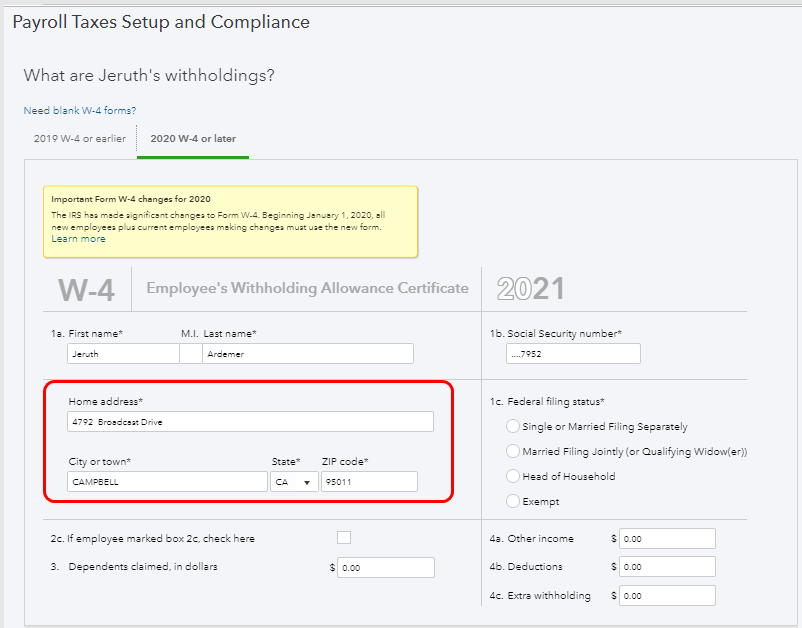Open Need blank W-4 forms link

(x=80, y=110)
